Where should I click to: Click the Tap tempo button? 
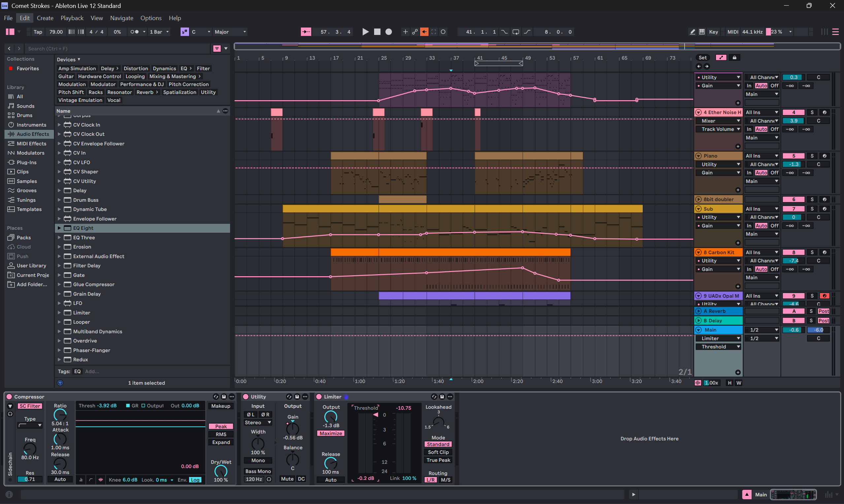[x=38, y=32]
